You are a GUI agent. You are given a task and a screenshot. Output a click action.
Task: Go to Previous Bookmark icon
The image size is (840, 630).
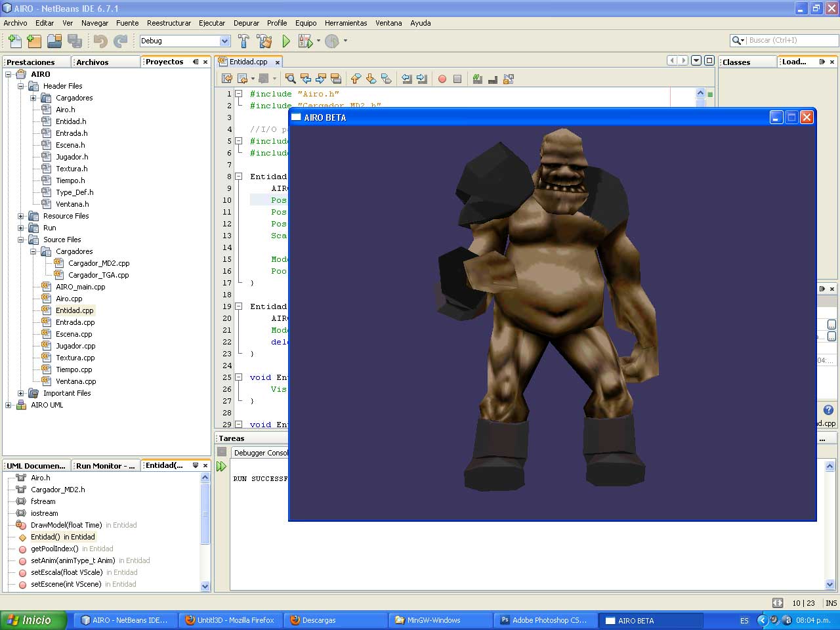point(356,79)
